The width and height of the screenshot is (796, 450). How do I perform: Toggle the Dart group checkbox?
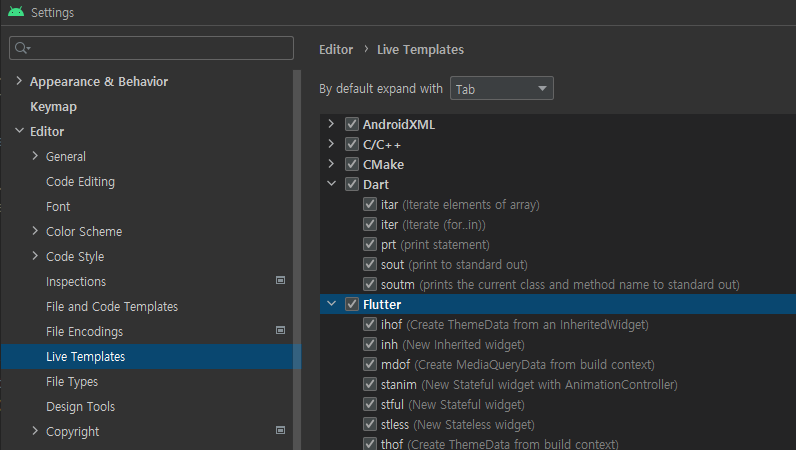pos(352,184)
